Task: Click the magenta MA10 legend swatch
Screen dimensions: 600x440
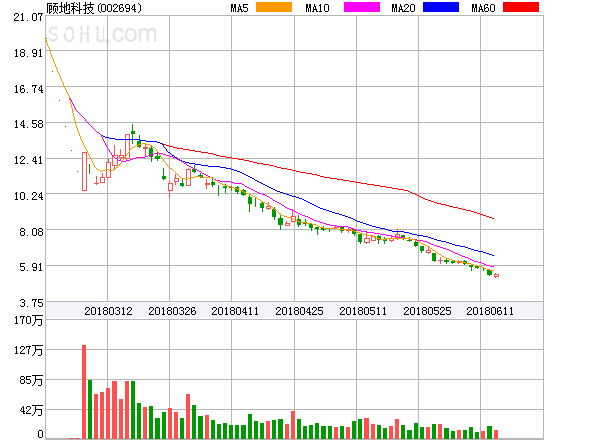Action: click(x=362, y=7)
